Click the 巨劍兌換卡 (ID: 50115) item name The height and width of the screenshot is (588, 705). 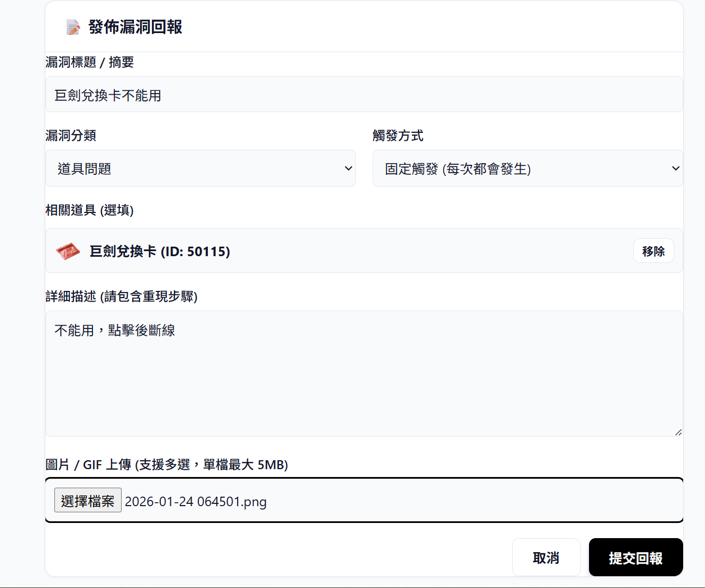160,251
